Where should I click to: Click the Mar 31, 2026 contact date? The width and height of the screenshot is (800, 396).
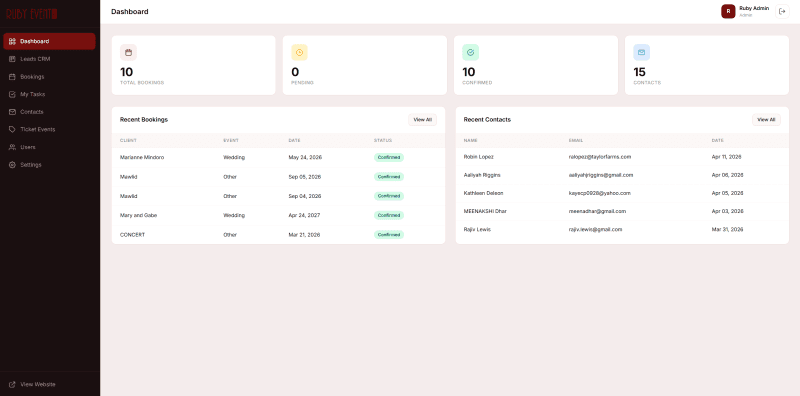click(728, 230)
